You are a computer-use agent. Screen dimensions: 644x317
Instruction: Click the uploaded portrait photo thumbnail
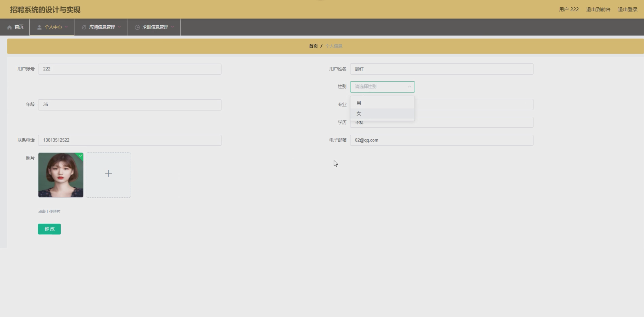(60, 175)
